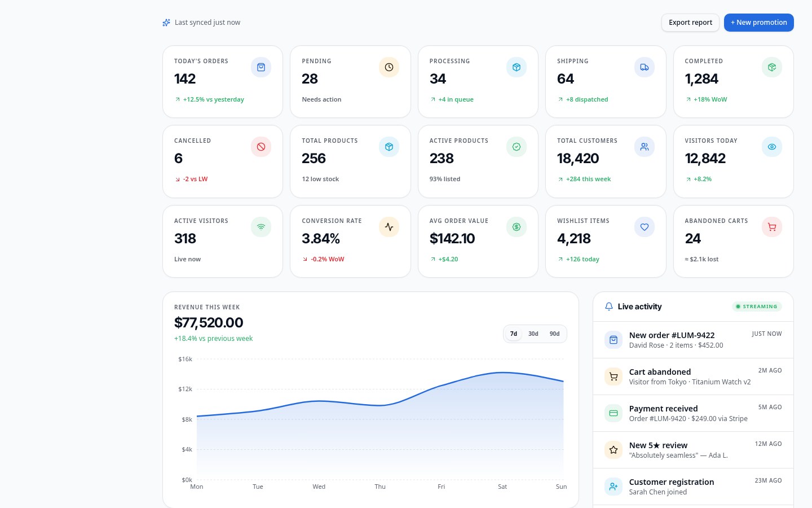This screenshot has height=508, width=812.
Task: Click the 12 low stock text
Action: 320,179
